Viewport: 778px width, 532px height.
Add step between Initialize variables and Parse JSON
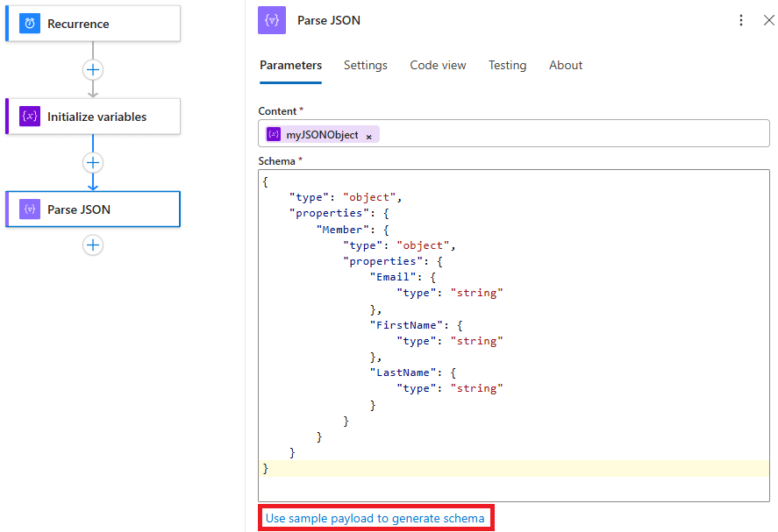tap(93, 163)
